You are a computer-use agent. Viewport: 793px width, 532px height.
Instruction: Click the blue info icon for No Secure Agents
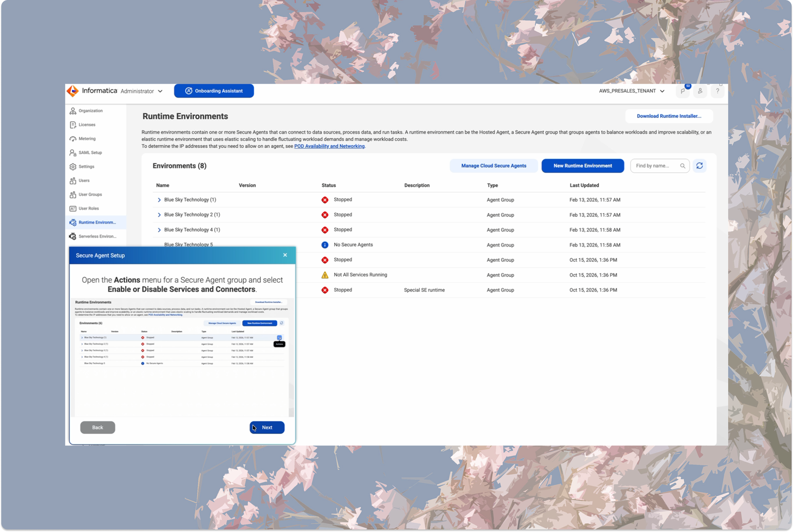[x=325, y=245]
